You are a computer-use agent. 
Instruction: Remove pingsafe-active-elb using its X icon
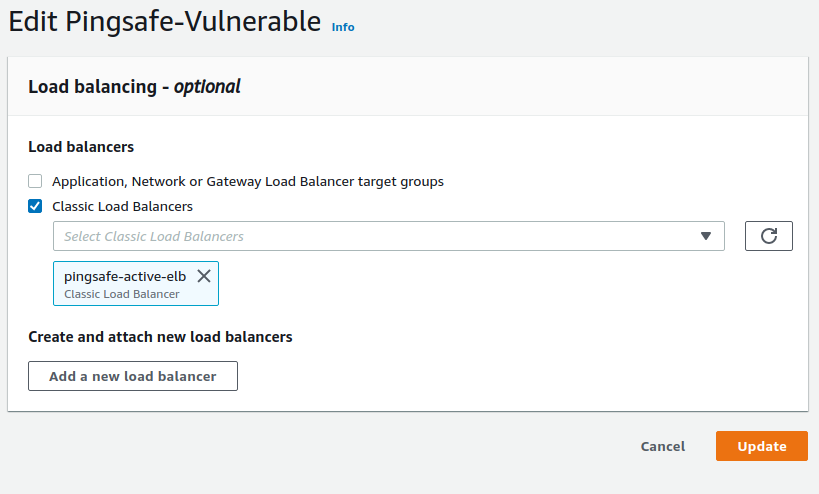coord(204,276)
